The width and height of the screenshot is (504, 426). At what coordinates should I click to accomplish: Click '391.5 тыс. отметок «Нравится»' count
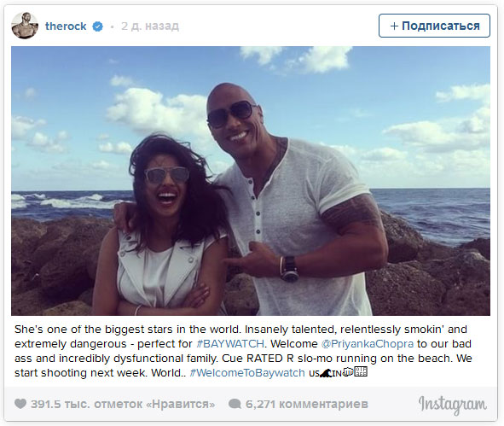tap(123, 404)
